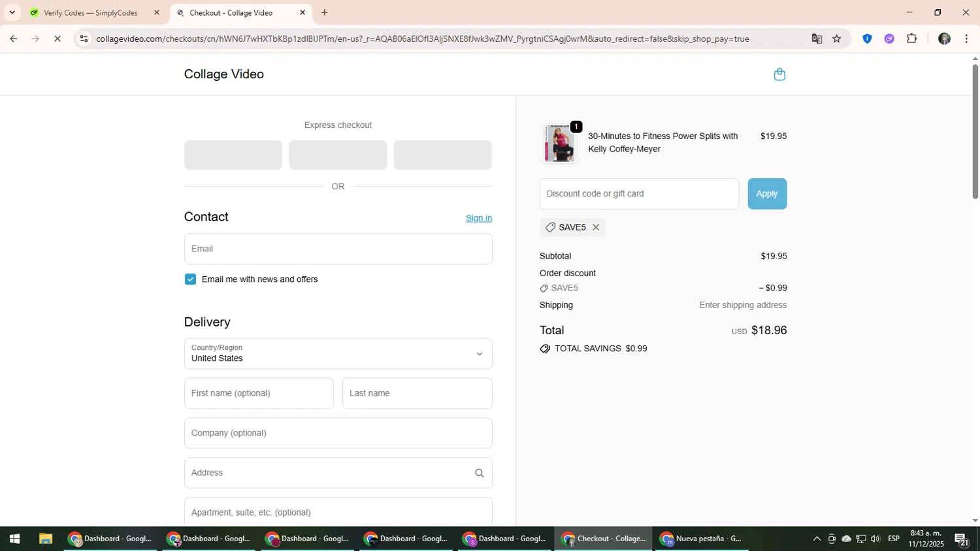Open the purple round extension icon
This screenshot has height=551, width=980.
tap(889, 39)
